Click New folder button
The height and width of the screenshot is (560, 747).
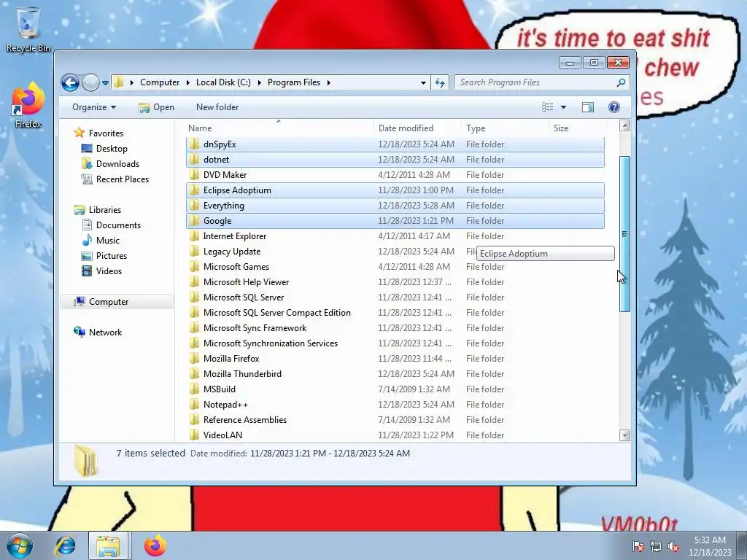217,107
